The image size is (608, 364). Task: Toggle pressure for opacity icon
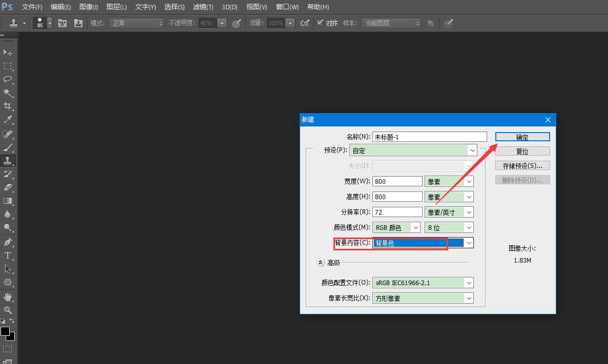pyautogui.click(x=237, y=23)
